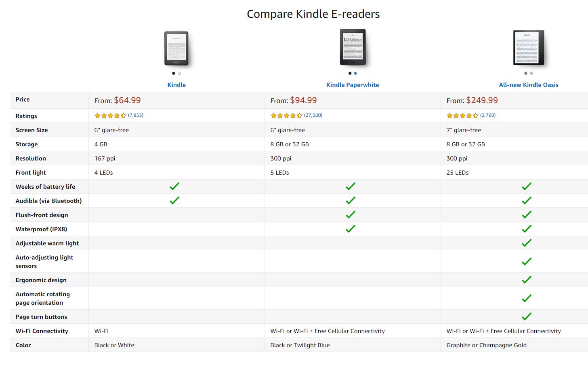Image resolution: width=588 pixels, height=365 pixels.
Task: Click the $94.99 Paperwhite price
Action: [x=303, y=100]
